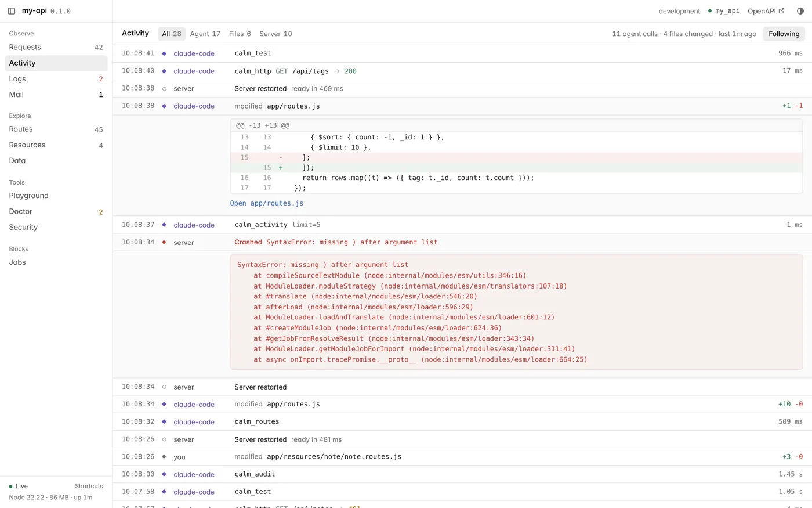Viewport: 812px width, 508px height.
Task: Click the +10 -0 change count
Action: (x=791, y=404)
